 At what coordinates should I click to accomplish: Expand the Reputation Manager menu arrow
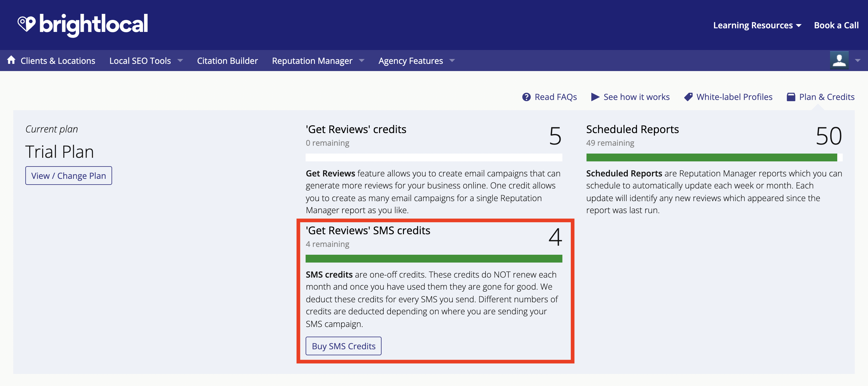coord(362,61)
